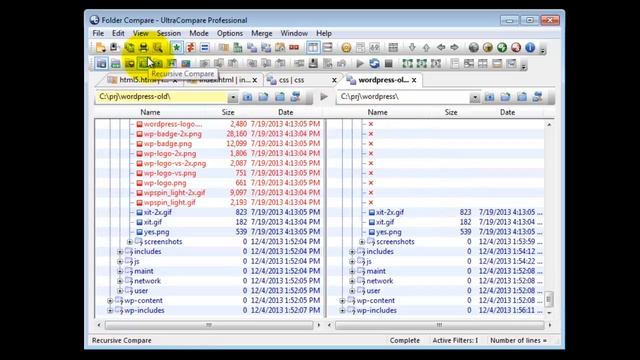The image size is (640, 360).
Task: Click the right pane Size column header
Action: (451, 112)
